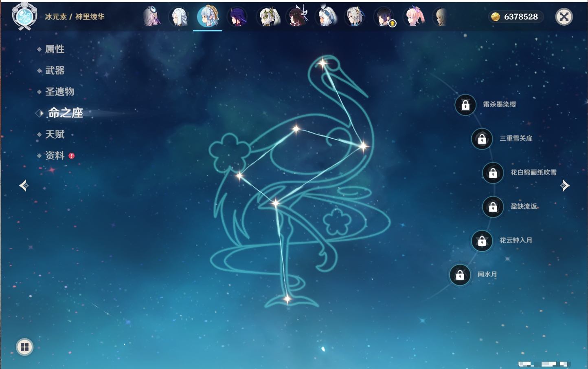
Task: Select the avatar with yellow upgrade arrow
Action: (x=384, y=17)
